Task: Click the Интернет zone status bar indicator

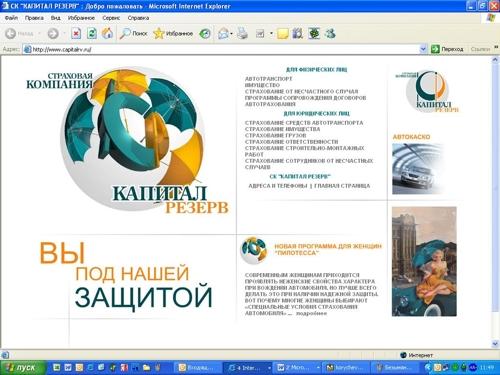Action: pyautogui.click(x=416, y=355)
